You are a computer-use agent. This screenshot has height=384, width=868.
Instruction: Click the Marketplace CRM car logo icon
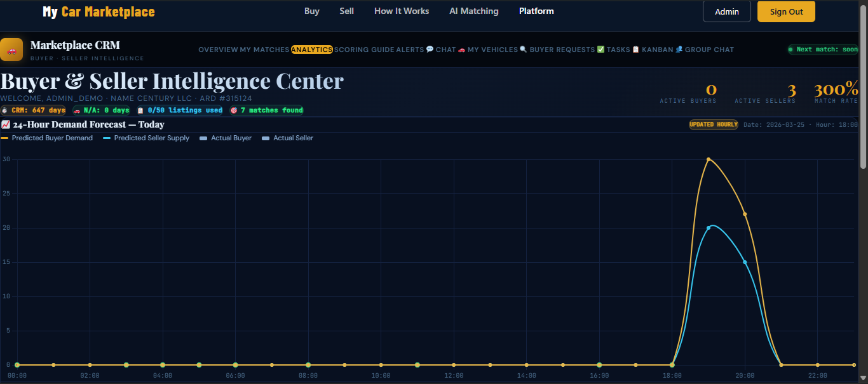tap(11, 50)
